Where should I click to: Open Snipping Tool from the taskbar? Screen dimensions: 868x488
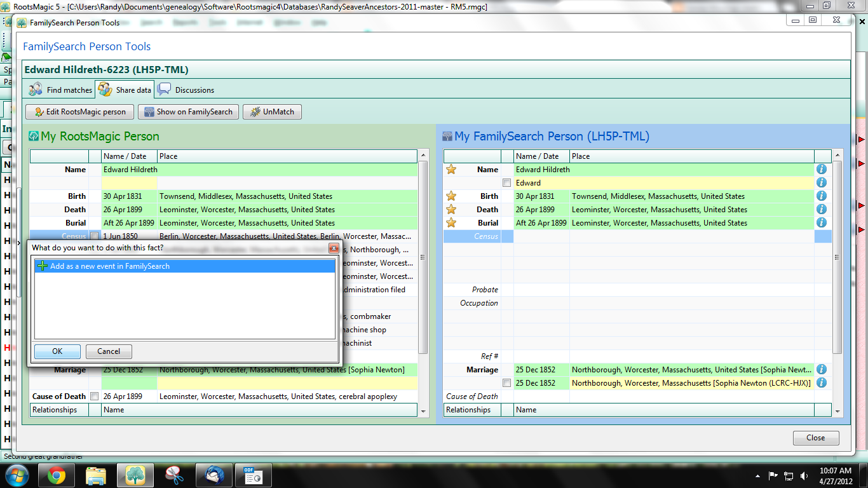point(174,475)
